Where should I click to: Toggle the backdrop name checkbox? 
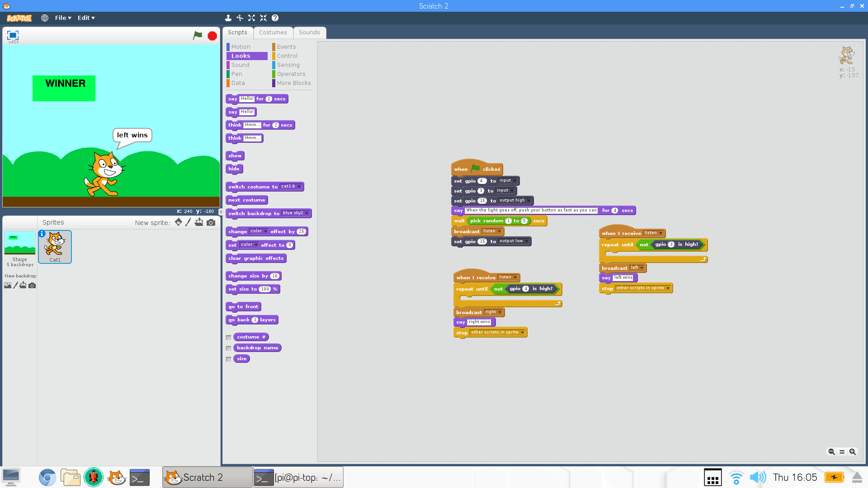[x=228, y=347]
